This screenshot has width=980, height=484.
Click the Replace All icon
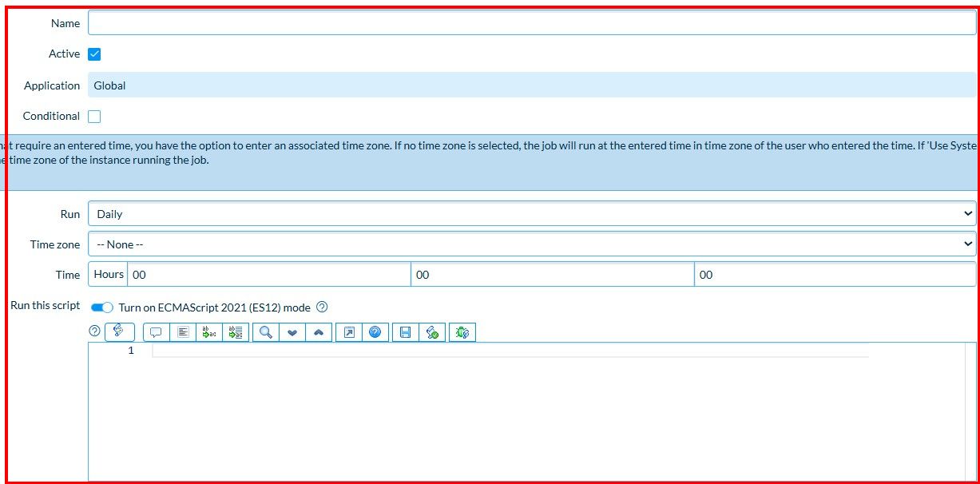236,332
